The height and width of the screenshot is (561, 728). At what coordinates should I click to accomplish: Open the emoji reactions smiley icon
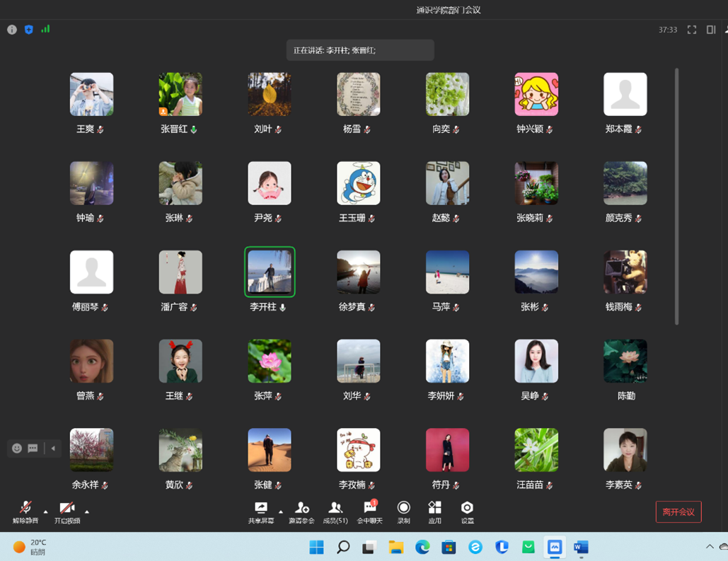click(17, 449)
